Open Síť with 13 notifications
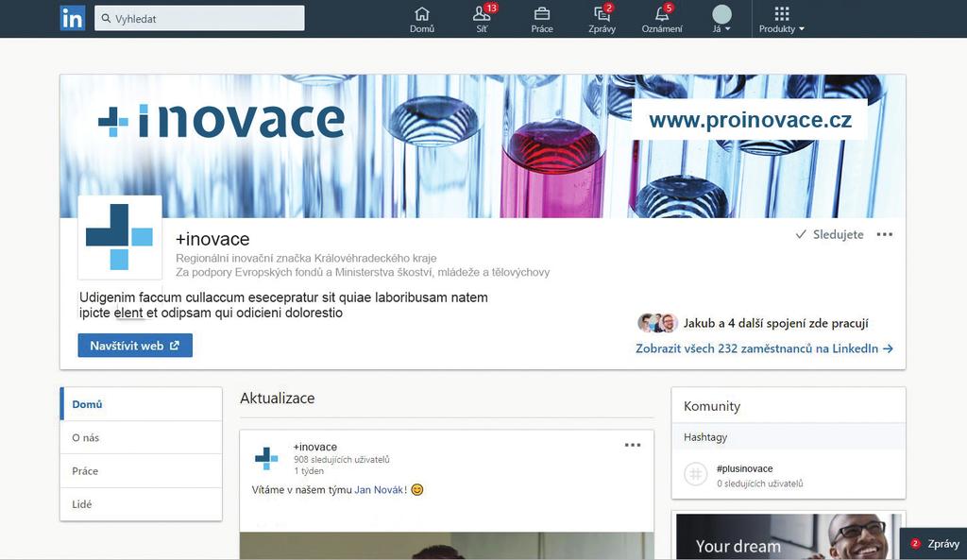967x560 pixels. point(483,20)
